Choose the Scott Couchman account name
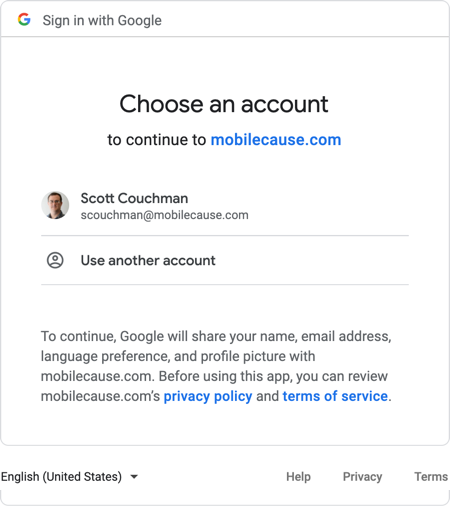The image size is (450, 506). pyautogui.click(x=134, y=198)
